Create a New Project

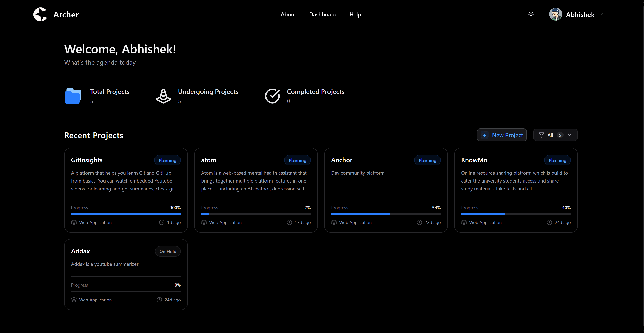point(501,135)
